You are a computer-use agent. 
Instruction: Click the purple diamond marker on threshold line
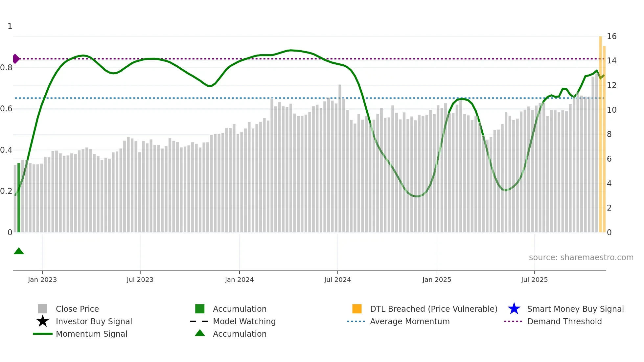[x=16, y=59]
